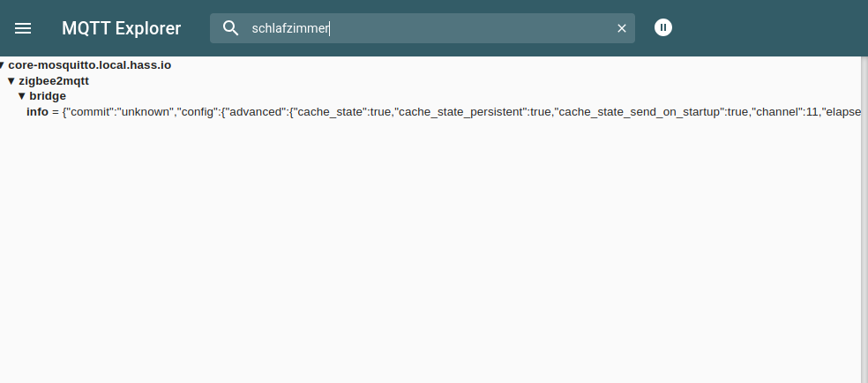Click "cache_state_persistent" in the info value
The width and height of the screenshot is (868, 383).
pyautogui.click(x=461, y=112)
